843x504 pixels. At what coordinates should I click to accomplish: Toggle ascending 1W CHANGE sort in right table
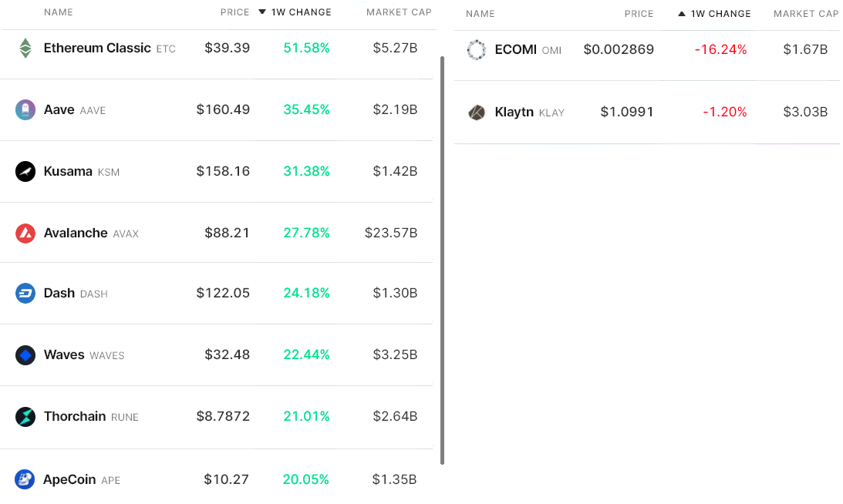tap(682, 13)
